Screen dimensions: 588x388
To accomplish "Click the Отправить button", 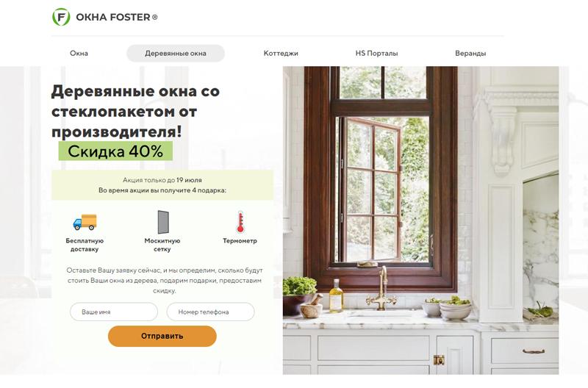I will point(162,336).
